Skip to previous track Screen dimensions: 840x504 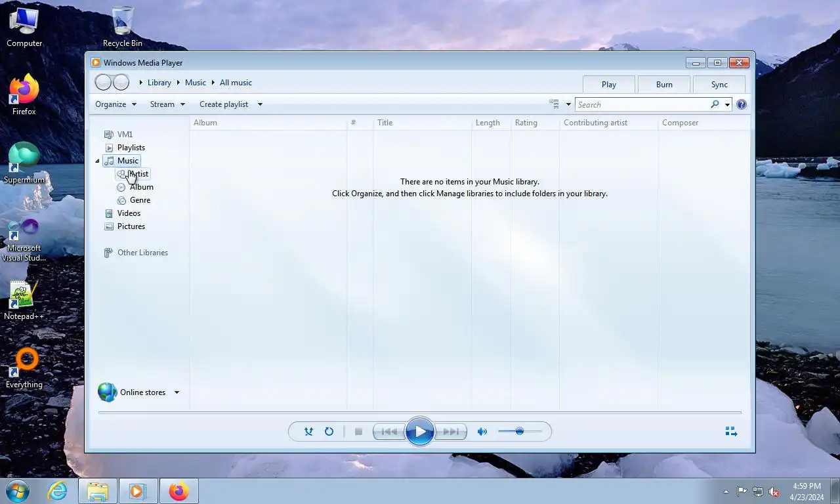[x=388, y=431]
